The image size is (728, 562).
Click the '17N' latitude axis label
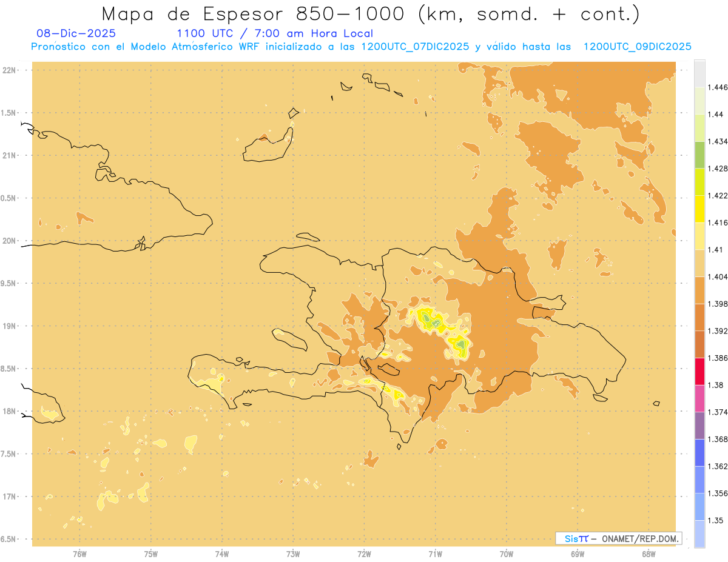[10, 497]
